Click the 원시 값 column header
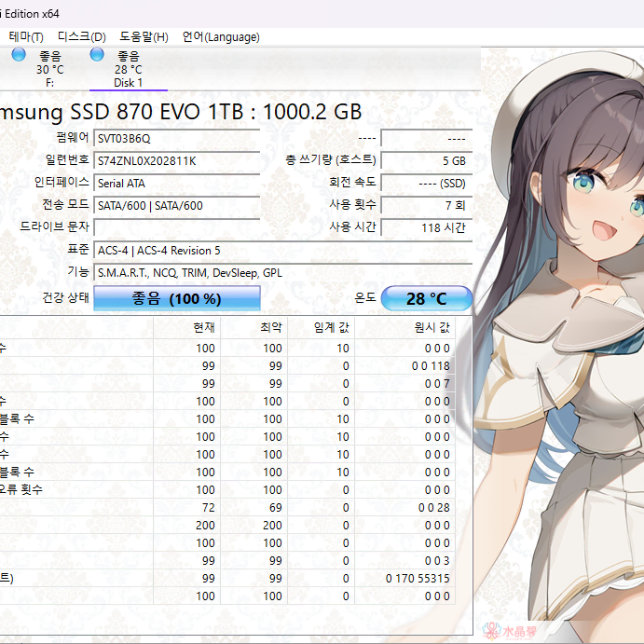Viewport: 644px width, 644px height. pos(405,327)
